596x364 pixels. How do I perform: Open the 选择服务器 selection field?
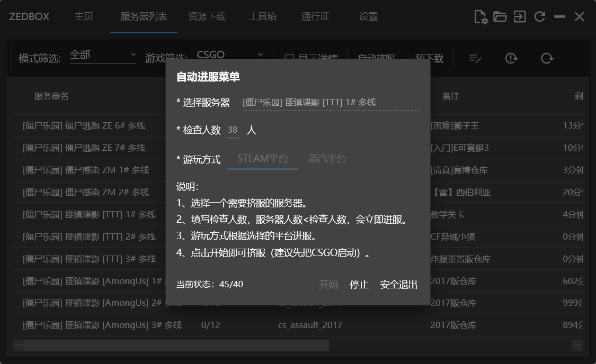(331, 103)
